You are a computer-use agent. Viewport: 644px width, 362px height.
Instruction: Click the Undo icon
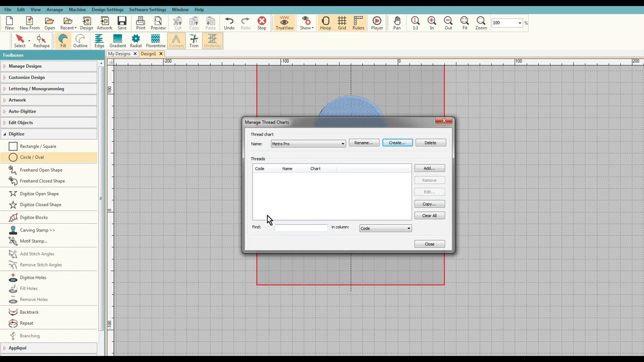click(x=229, y=23)
